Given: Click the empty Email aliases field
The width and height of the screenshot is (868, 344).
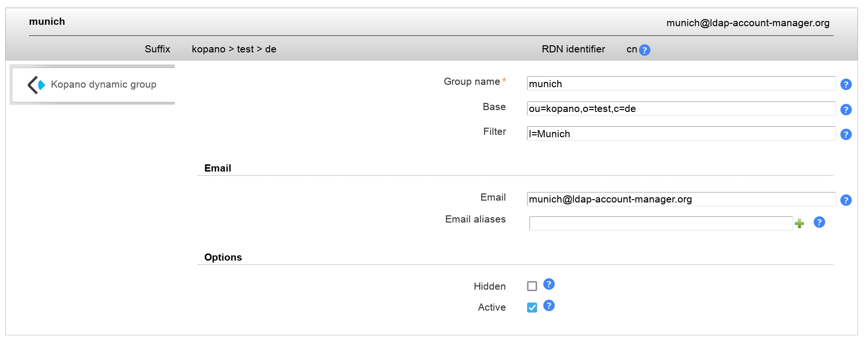Looking at the screenshot, I should click(660, 223).
